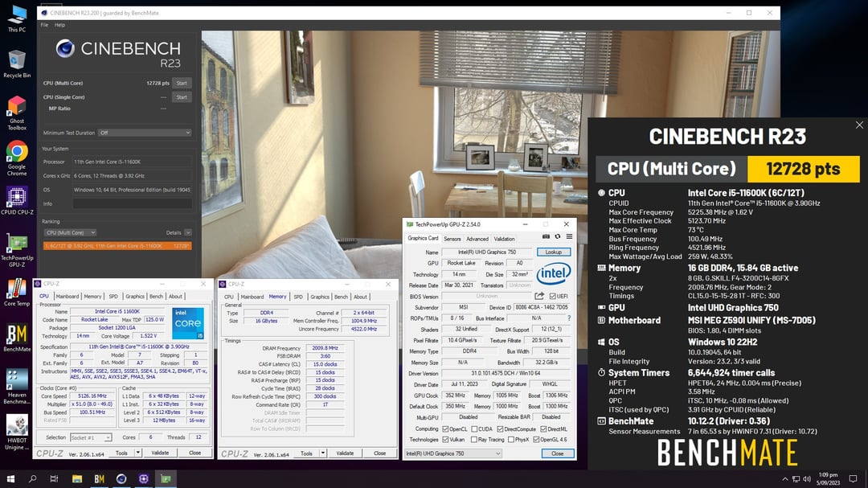Toggle PhysX checkbox in GPU-Z
868x488 pixels.
(511, 439)
